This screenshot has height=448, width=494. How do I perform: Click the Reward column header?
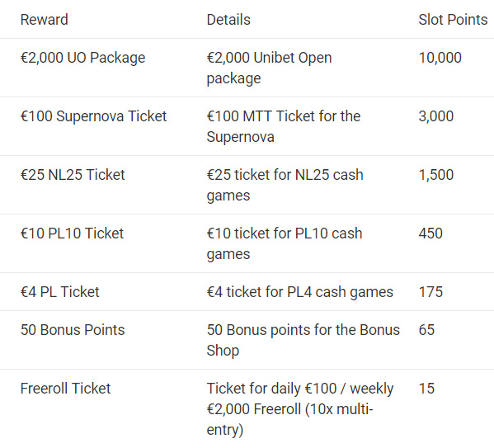tap(44, 20)
